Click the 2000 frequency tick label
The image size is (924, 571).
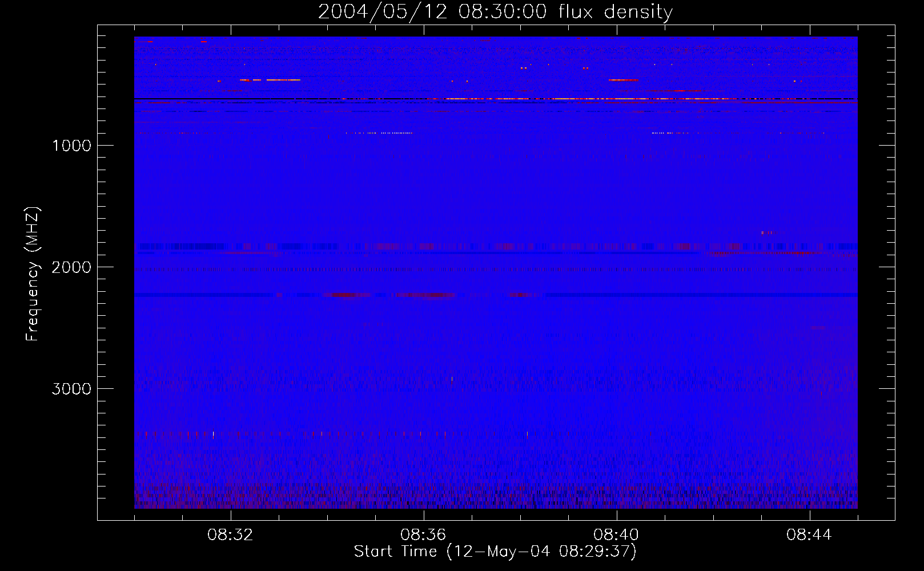coord(71,267)
